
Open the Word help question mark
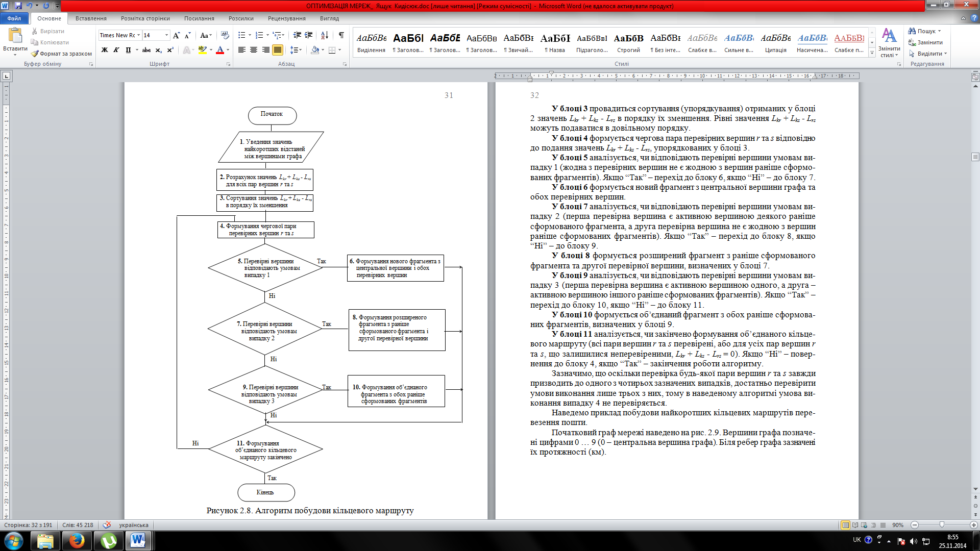point(973,18)
